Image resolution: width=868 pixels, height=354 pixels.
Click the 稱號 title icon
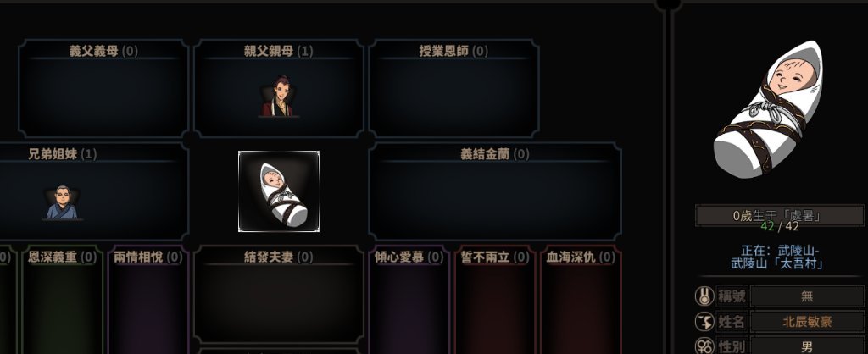pyautogui.click(x=704, y=296)
